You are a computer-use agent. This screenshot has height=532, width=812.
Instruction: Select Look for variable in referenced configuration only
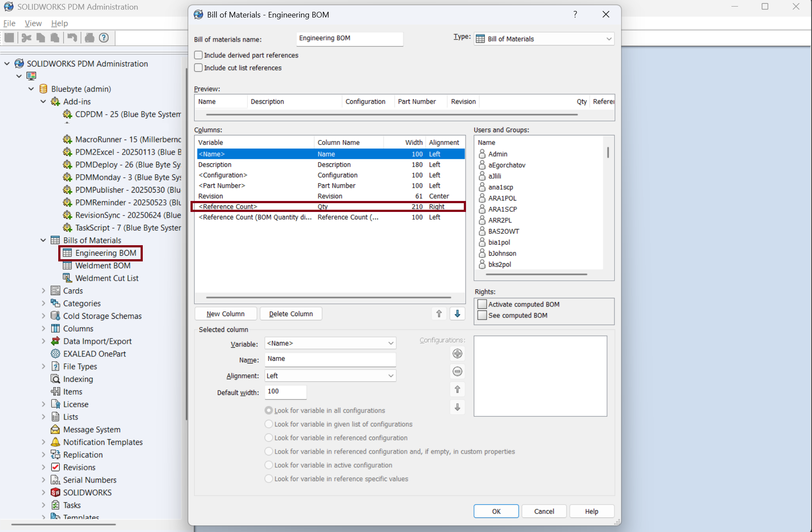coord(268,438)
